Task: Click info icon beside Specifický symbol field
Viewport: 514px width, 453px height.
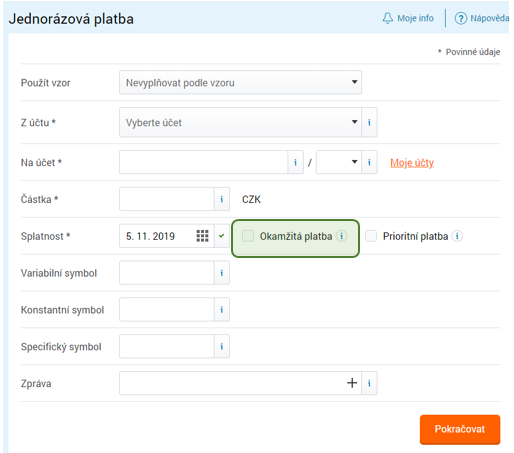Action: tap(222, 346)
